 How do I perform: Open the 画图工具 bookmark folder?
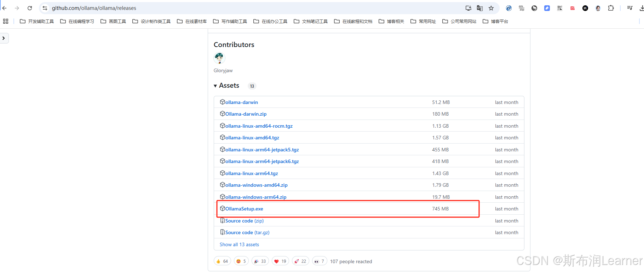(113, 21)
